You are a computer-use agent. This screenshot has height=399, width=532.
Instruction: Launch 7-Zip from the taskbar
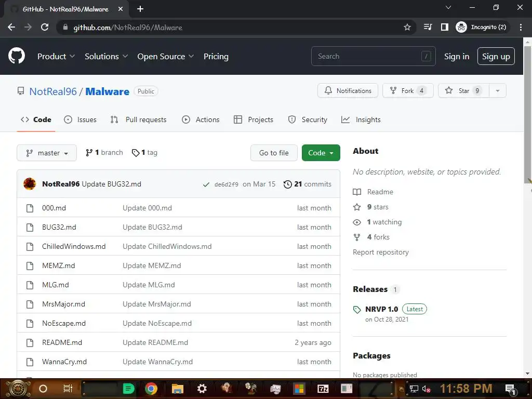point(323,389)
